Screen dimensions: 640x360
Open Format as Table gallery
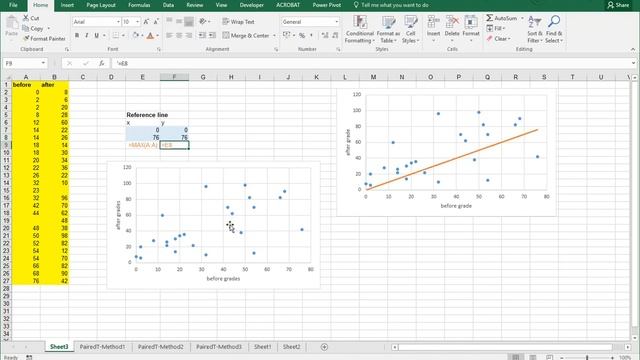point(388,29)
